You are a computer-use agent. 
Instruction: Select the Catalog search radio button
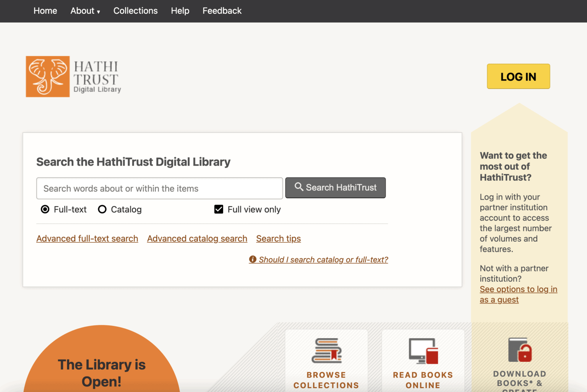point(102,209)
